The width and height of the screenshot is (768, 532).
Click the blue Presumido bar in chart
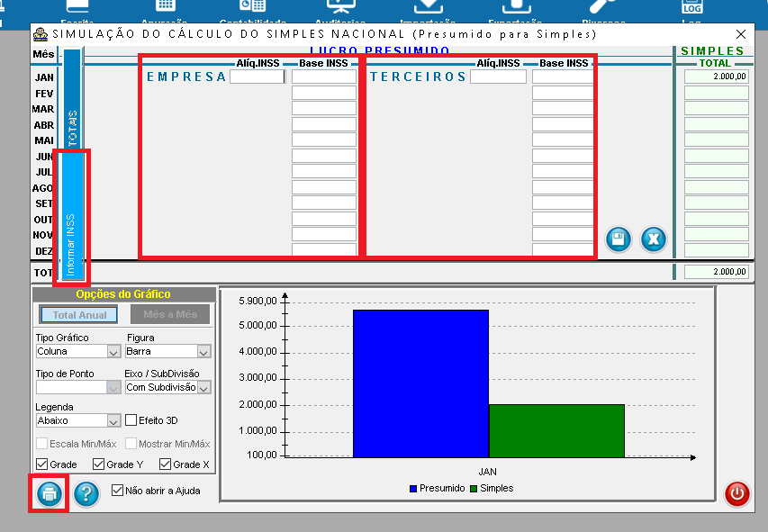[420, 383]
